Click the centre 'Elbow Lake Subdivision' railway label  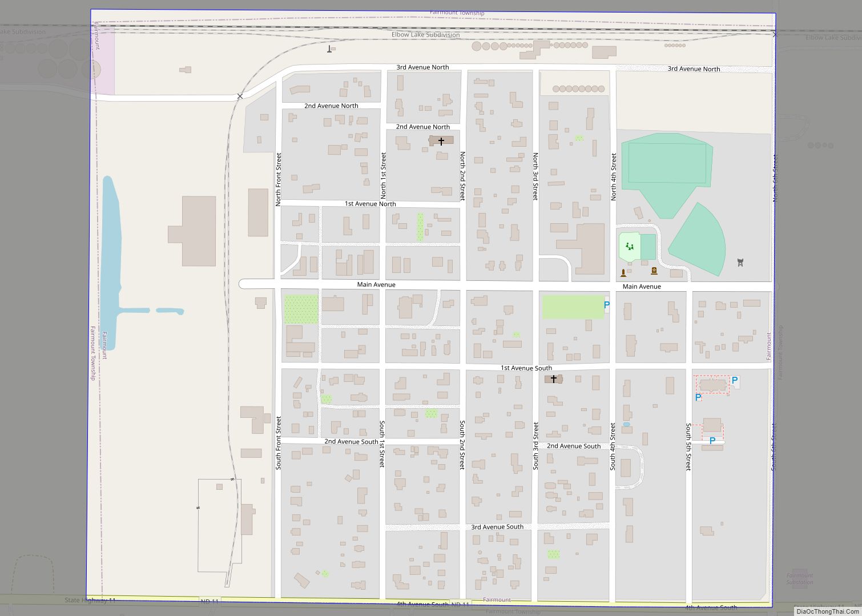pos(425,35)
